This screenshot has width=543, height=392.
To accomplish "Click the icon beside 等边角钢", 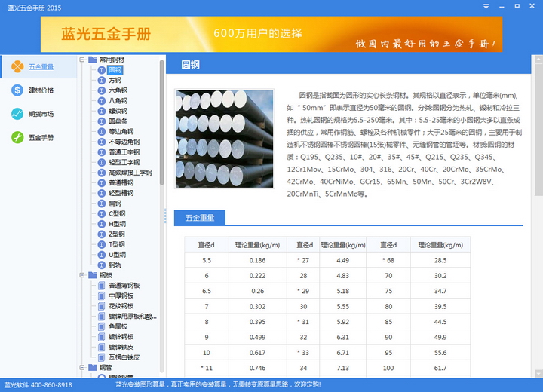I will 102,132.
